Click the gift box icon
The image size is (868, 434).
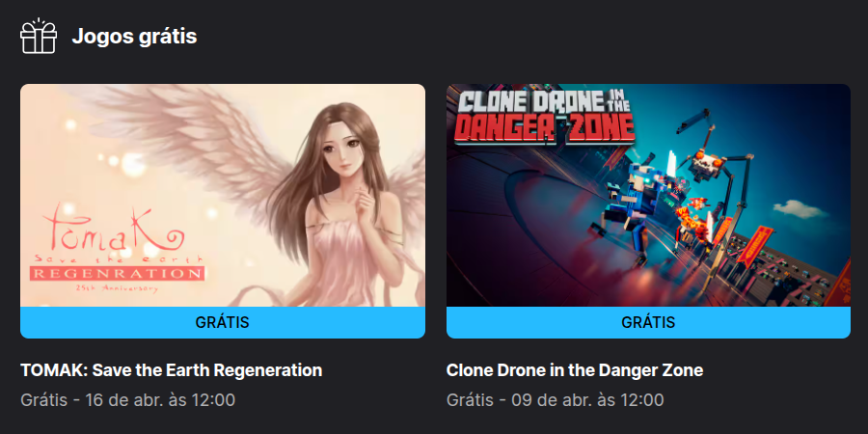(39, 36)
